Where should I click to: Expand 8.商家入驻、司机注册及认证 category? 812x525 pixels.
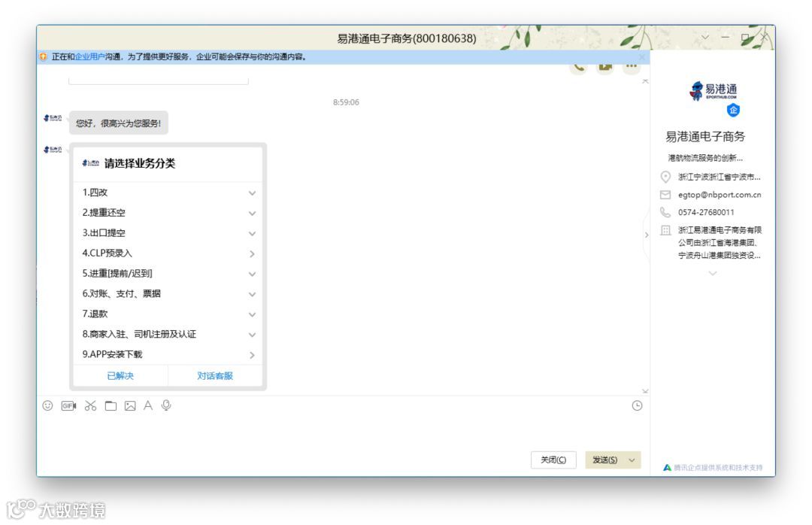[168, 334]
